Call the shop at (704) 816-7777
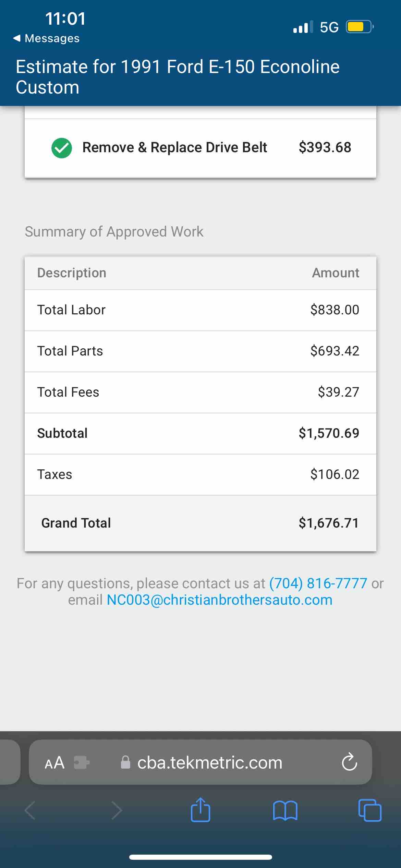Screen dimensions: 401x868 click(318, 583)
